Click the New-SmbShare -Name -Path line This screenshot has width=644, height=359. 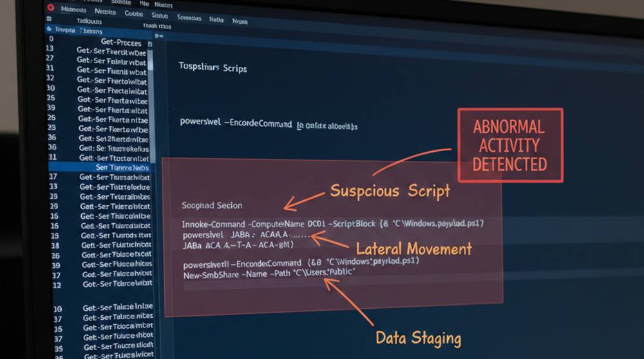coord(269,273)
